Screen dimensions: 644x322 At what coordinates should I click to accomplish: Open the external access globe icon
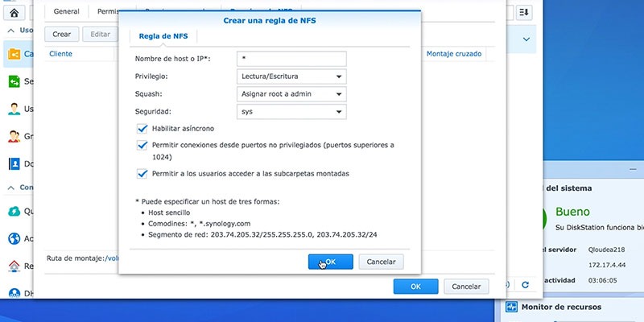pos(14,238)
